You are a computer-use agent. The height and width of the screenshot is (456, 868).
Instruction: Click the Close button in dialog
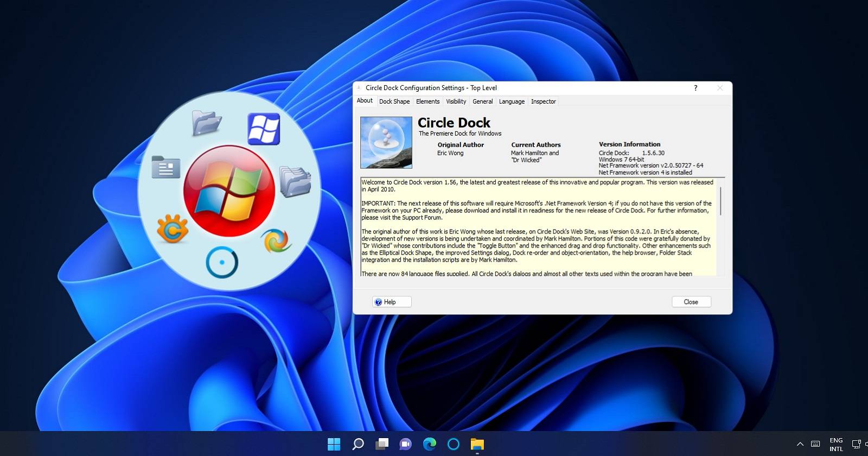point(691,302)
